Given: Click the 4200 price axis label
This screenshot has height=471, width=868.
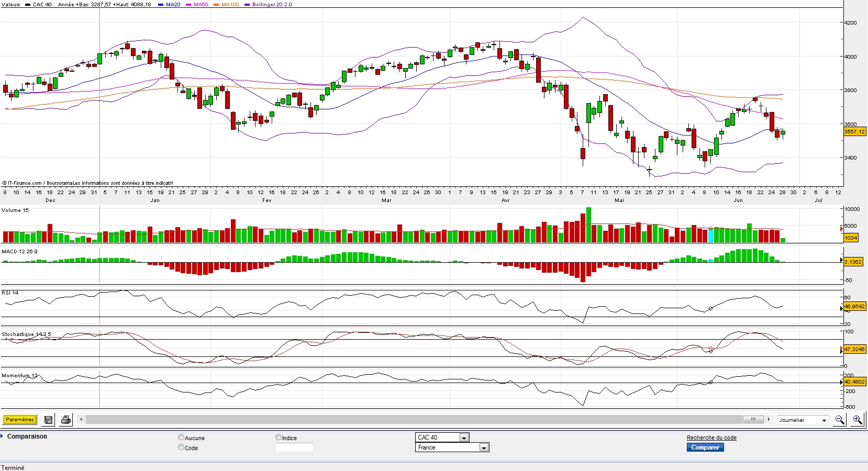Looking at the screenshot, I should tap(851, 23).
